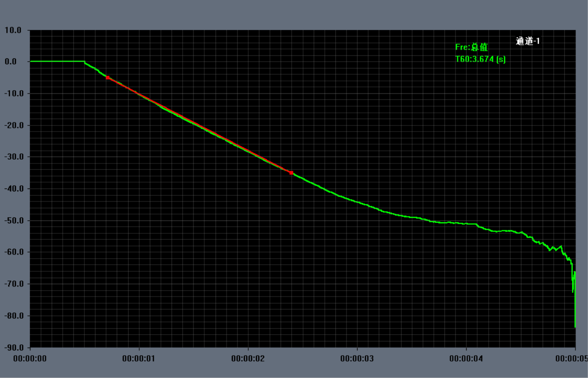Screen dimensions: 588x378
Task: Click the 10.0 y-axis label
Action: pyautogui.click(x=13, y=30)
